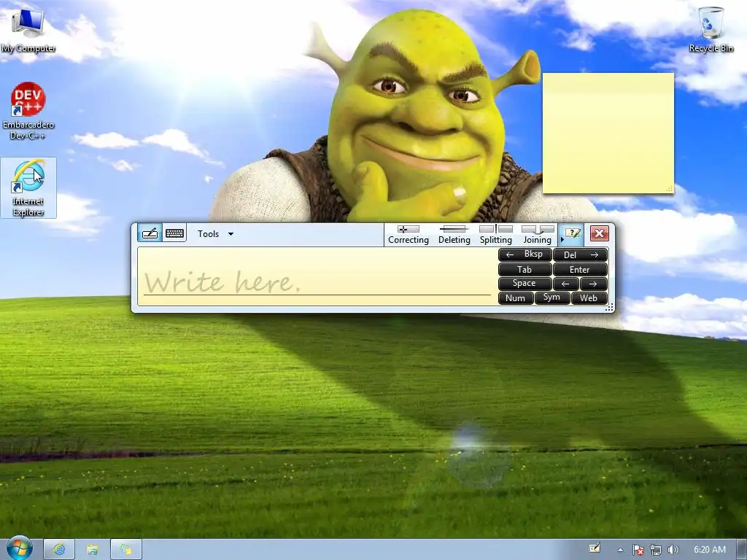Open the Sticky Notes taskbar button
The image size is (747, 560).
point(125,550)
